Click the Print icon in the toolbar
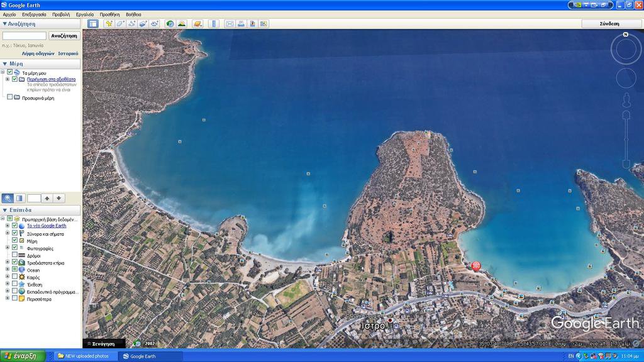The width and height of the screenshot is (644, 362). [241, 24]
